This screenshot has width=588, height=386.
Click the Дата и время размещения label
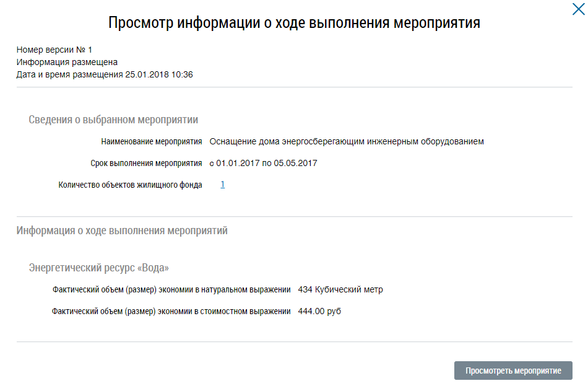[x=69, y=74]
